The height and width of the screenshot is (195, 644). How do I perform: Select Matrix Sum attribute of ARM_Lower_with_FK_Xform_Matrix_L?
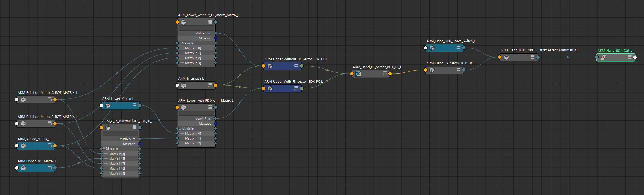pyautogui.click(x=203, y=119)
